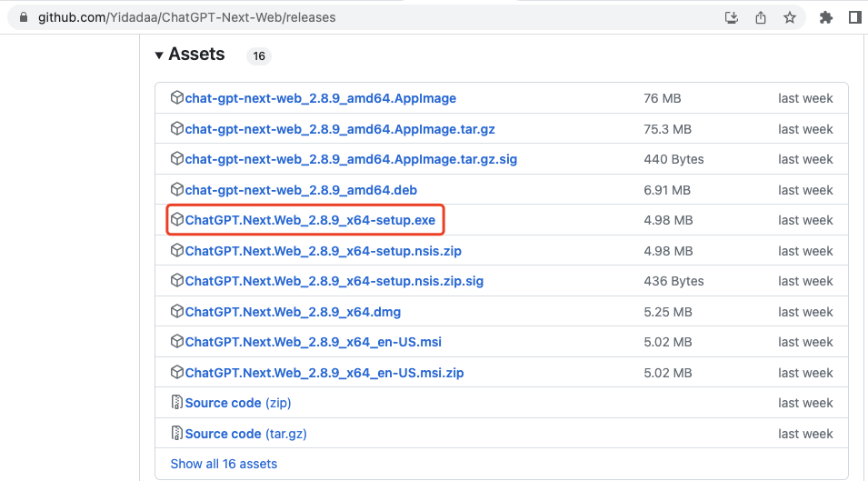Click zip file icon beside Source code (zip)
The height and width of the screenshot is (481, 868).
[176, 403]
